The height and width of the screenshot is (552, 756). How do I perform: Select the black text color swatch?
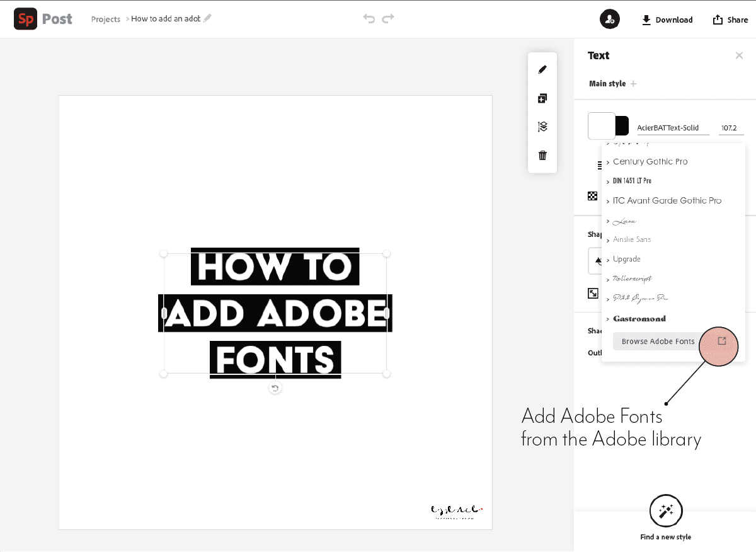click(x=621, y=125)
